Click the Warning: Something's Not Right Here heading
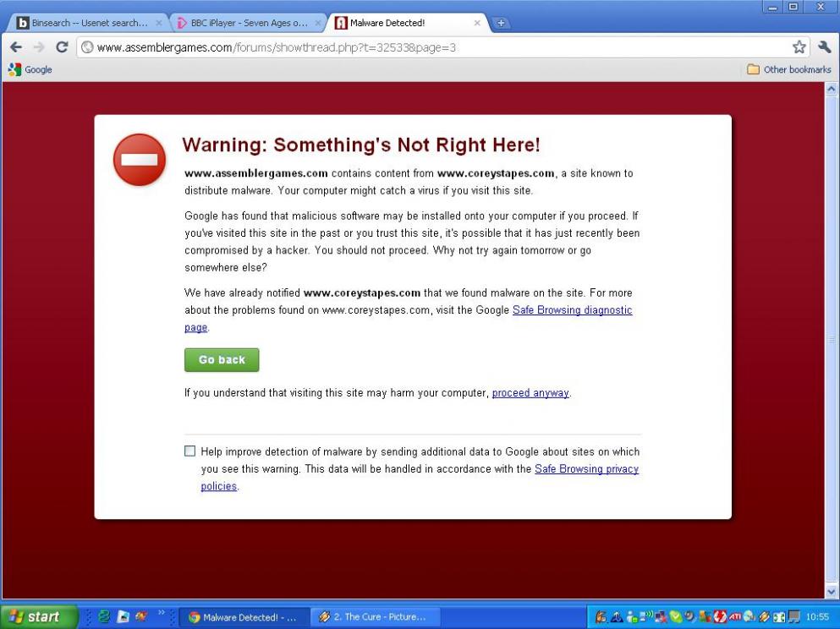 (x=361, y=145)
